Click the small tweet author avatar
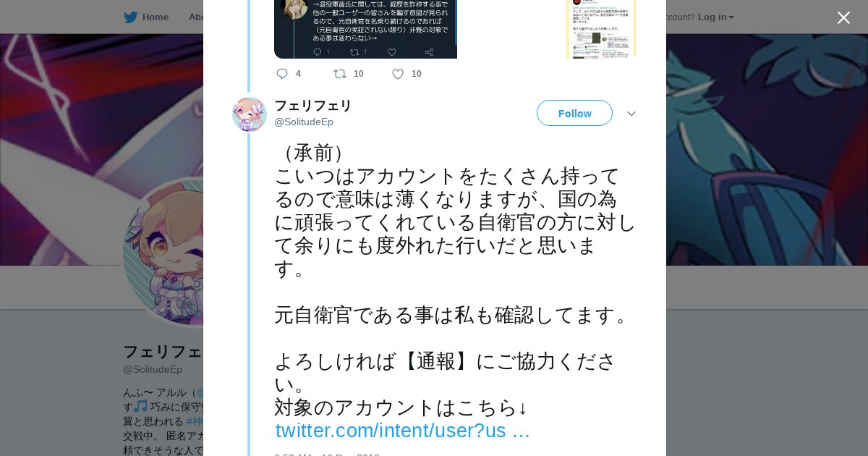The height and width of the screenshot is (456, 868). pos(250,114)
